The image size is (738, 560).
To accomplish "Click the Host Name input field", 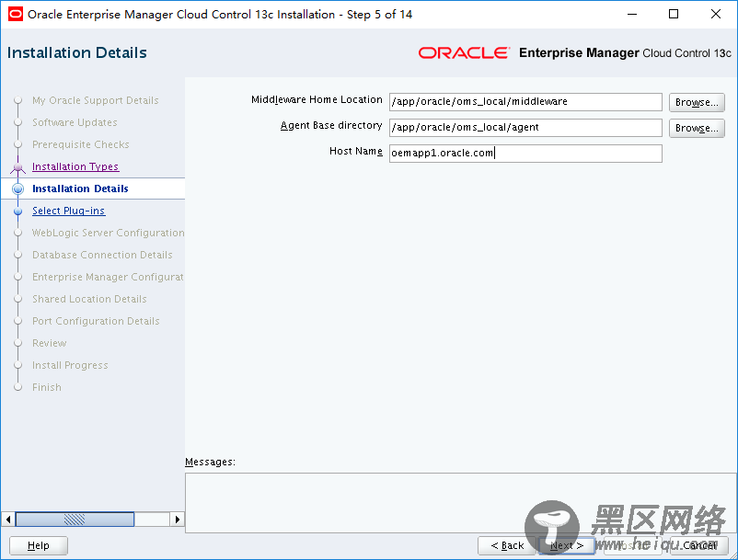I will pyautogui.click(x=525, y=154).
